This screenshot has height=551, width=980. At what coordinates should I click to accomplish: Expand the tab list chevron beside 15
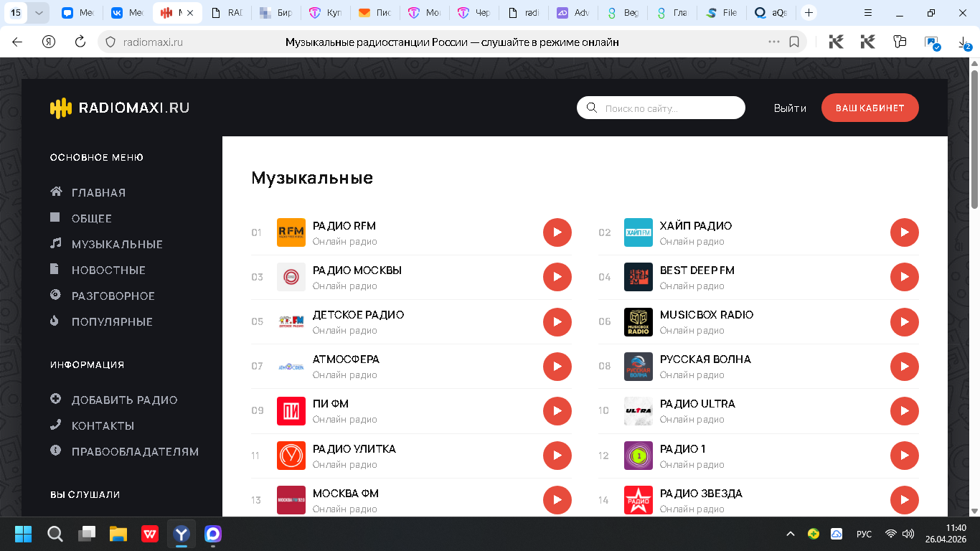tap(39, 13)
